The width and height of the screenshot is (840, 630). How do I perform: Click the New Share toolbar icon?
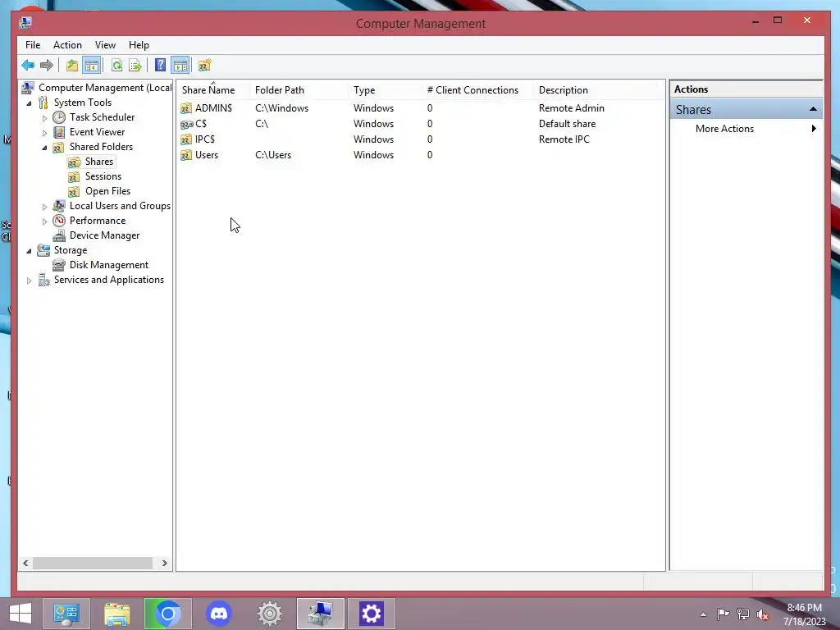click(x=204, y=66)
